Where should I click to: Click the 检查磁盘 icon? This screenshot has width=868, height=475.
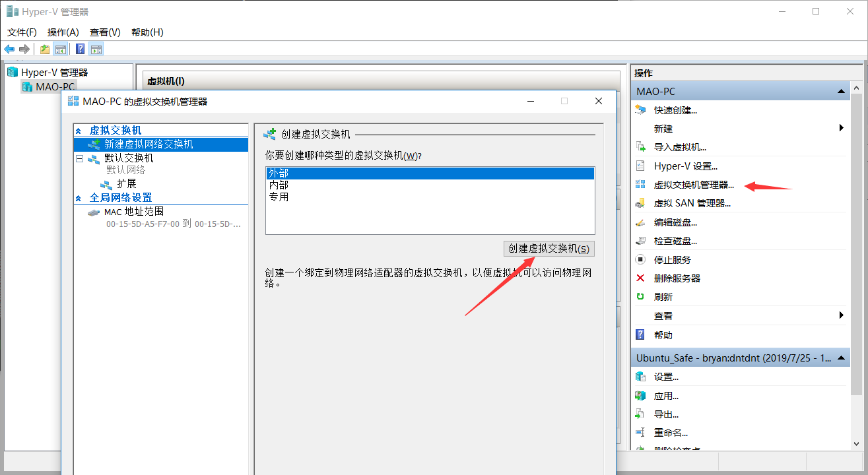640,241
